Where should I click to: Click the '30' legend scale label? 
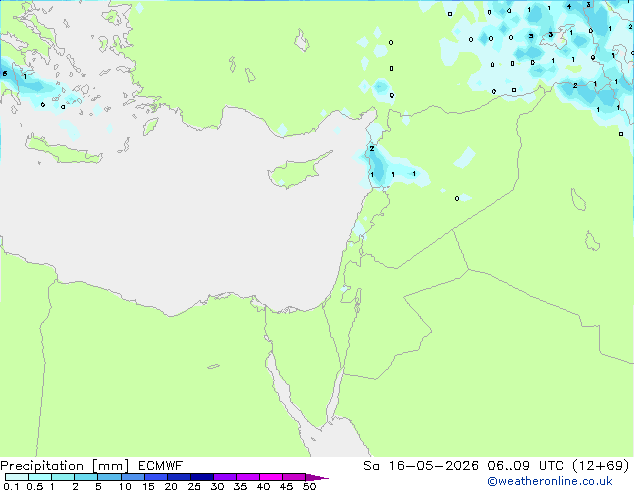pyautogui.click(x=217, y=486)
